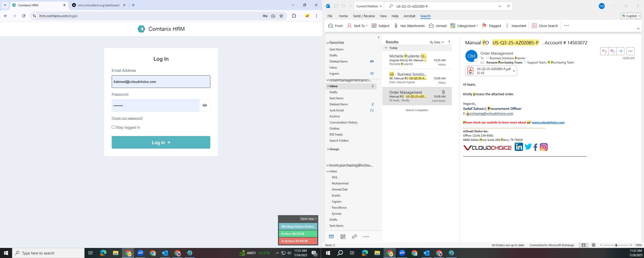Tick the Stay logged in checkbox
Image resolution: width=644 pixels, height=258 pixels.
pos(113,127)
